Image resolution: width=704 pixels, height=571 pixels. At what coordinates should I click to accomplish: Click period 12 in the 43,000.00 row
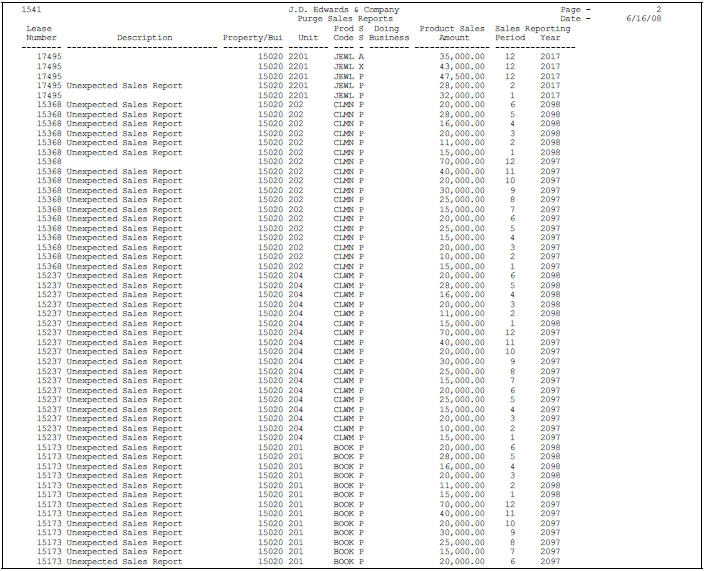(x=510, y=66)
